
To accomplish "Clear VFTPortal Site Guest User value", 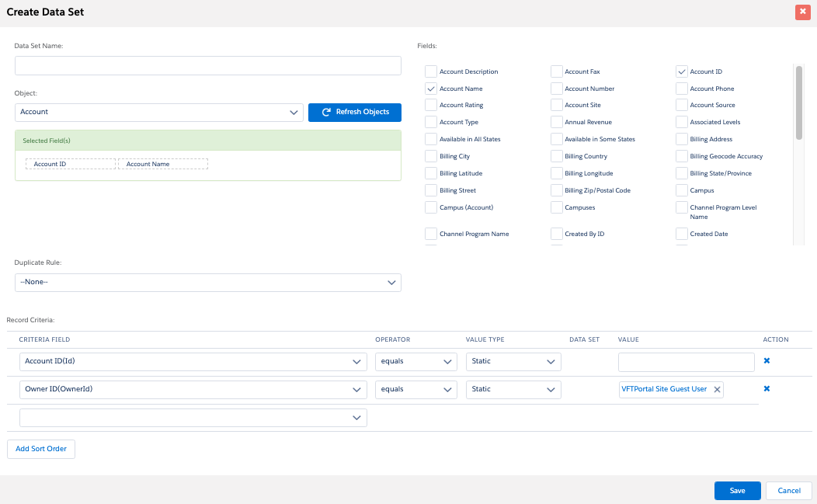I will coord(717,390).
